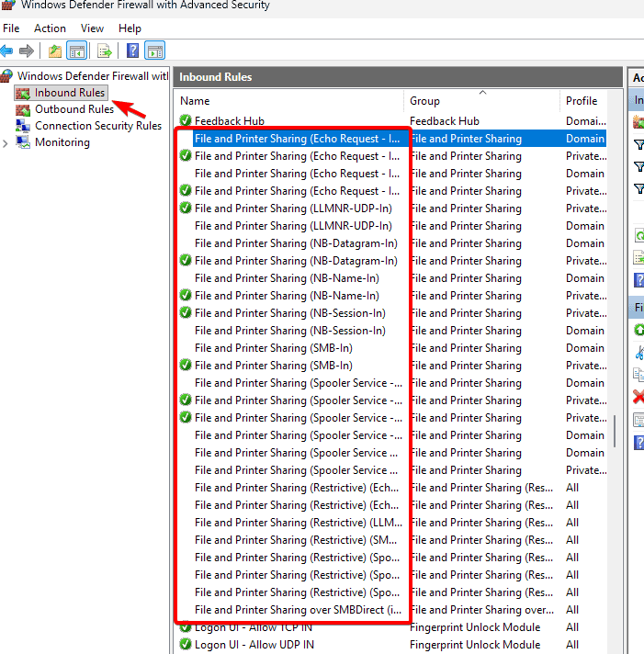This screenshot has width=644, height=654.
Task: Click the Export List toolbar icon
Action: click(x=105, y=51)
